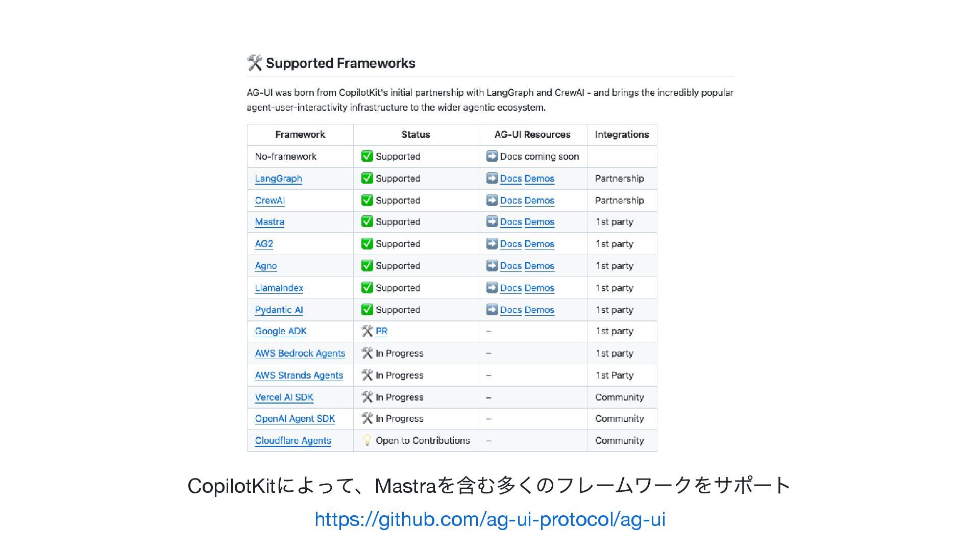The image size is (980, 551).
Task: Click the green checkmark in Pydantic AI row
Action: pos(367,310)
